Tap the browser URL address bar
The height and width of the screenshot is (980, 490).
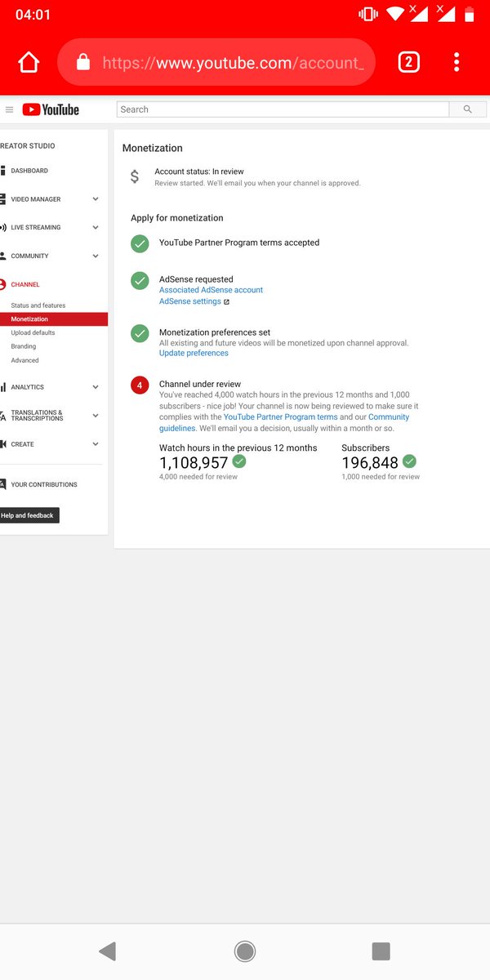tap(216, 63)
